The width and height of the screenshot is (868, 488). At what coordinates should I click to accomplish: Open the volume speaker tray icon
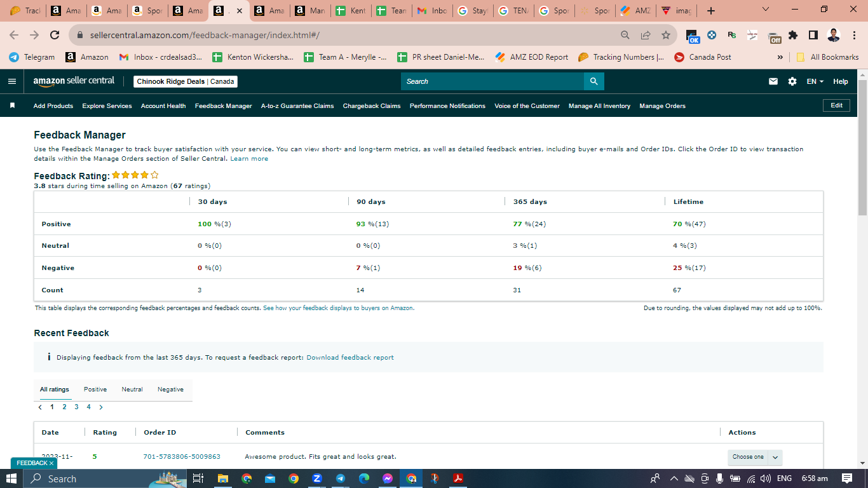click(x=766, y=478)
